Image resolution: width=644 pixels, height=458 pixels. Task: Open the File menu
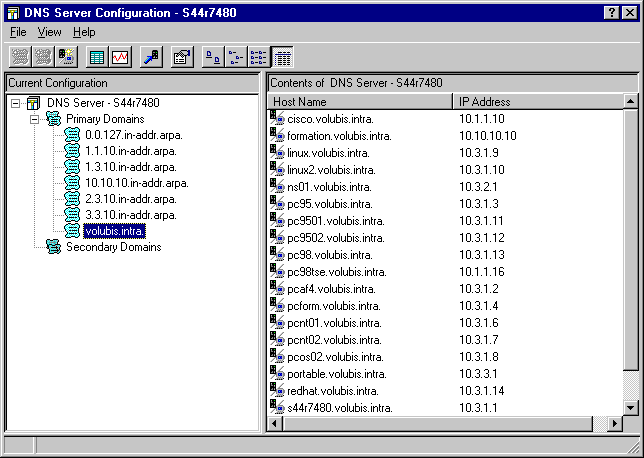tap(18, 32)
